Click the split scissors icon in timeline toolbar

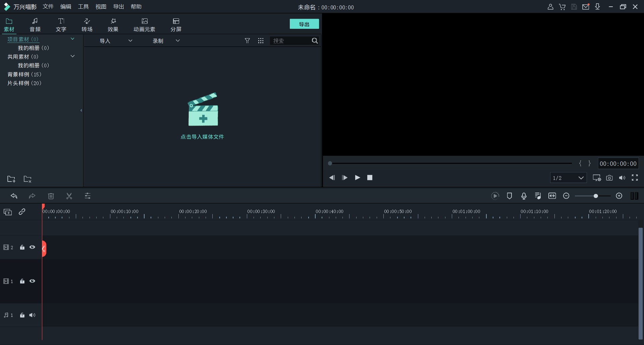point(69,196)
